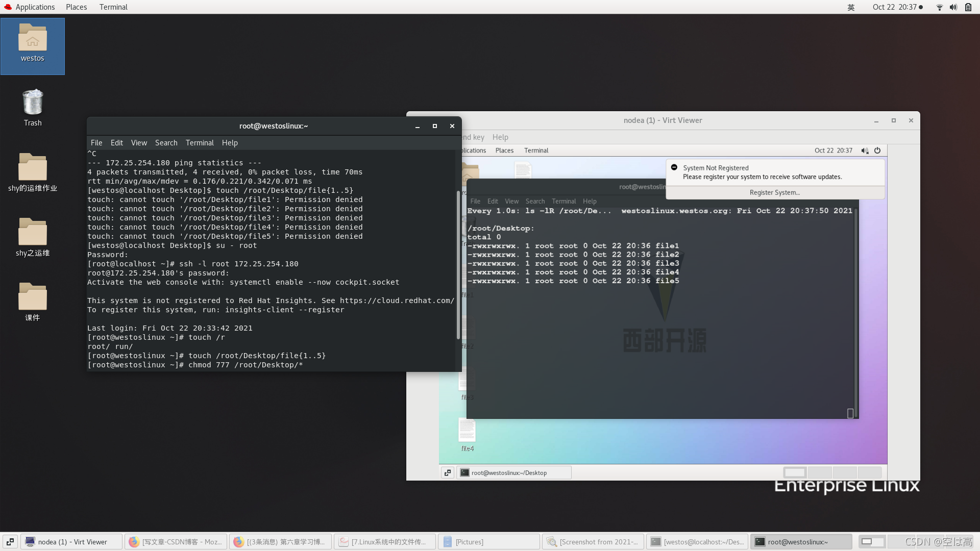Click show desktop icon in bottom taskbar
Viewport: 980px width, 551px height.
10,542
